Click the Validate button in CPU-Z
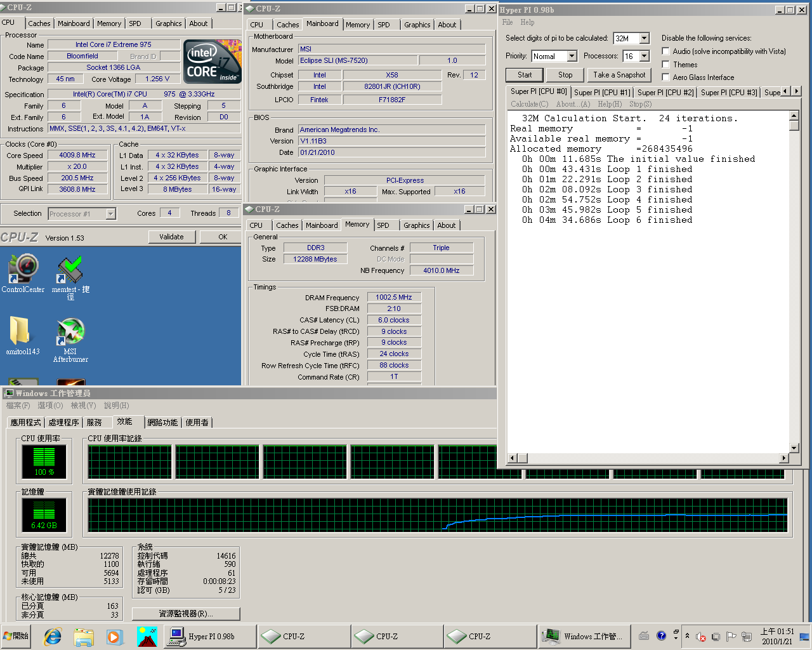The image size is (812, 650). coord(171,237)
